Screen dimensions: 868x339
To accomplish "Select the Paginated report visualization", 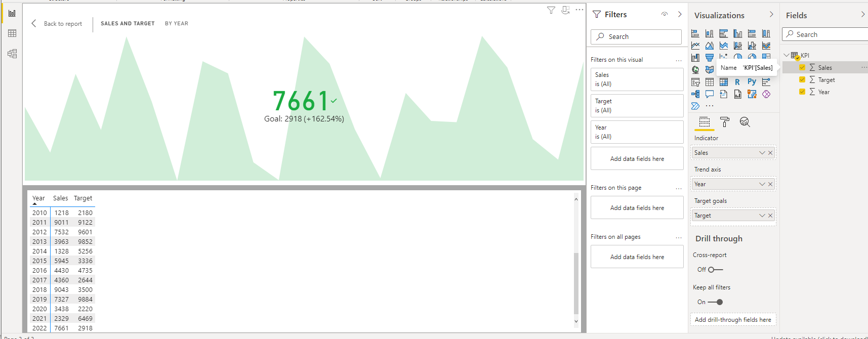I will tap(738, 94).
